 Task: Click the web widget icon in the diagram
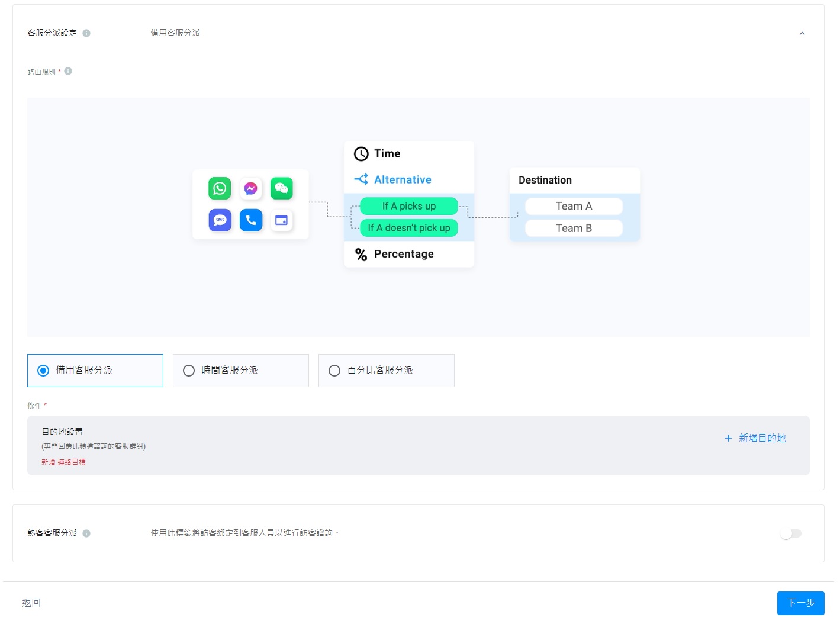click(x=282, y=220)
